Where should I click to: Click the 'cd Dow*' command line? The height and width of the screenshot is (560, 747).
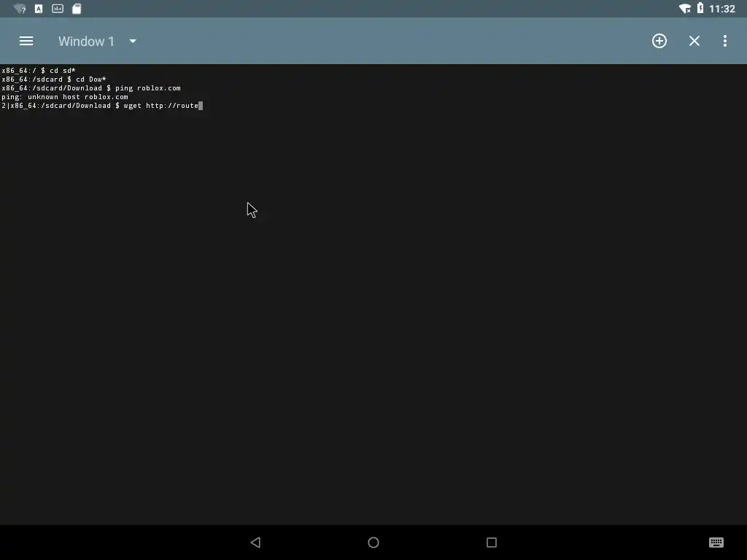click(x=54, y=79)
